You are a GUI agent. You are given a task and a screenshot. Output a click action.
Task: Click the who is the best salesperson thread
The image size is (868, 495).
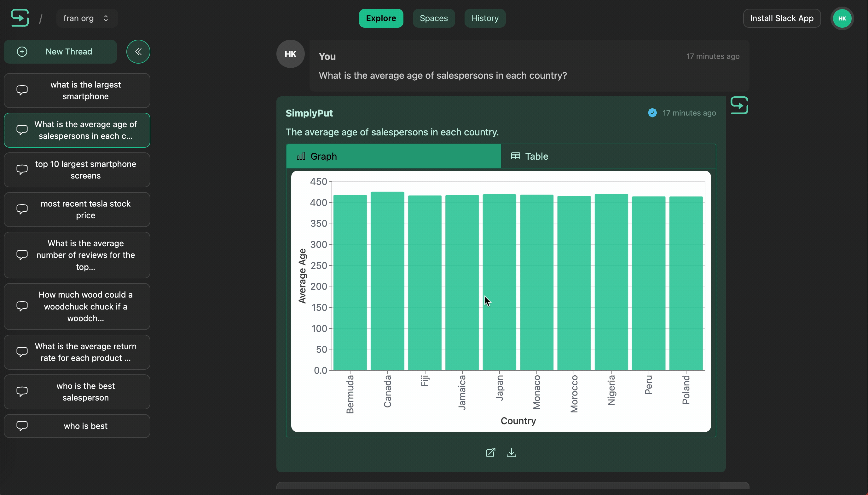[85, 391]
